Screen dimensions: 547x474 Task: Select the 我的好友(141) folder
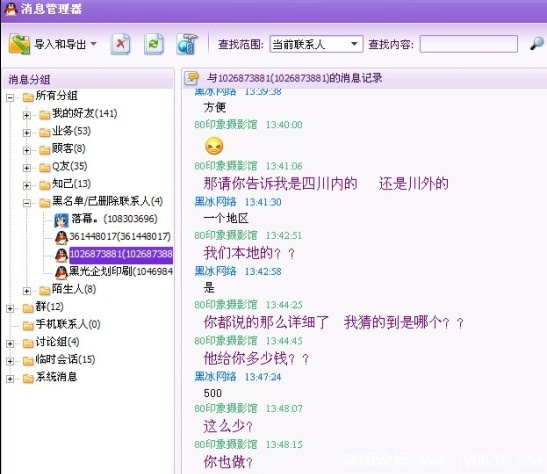[x=84, y=113]
